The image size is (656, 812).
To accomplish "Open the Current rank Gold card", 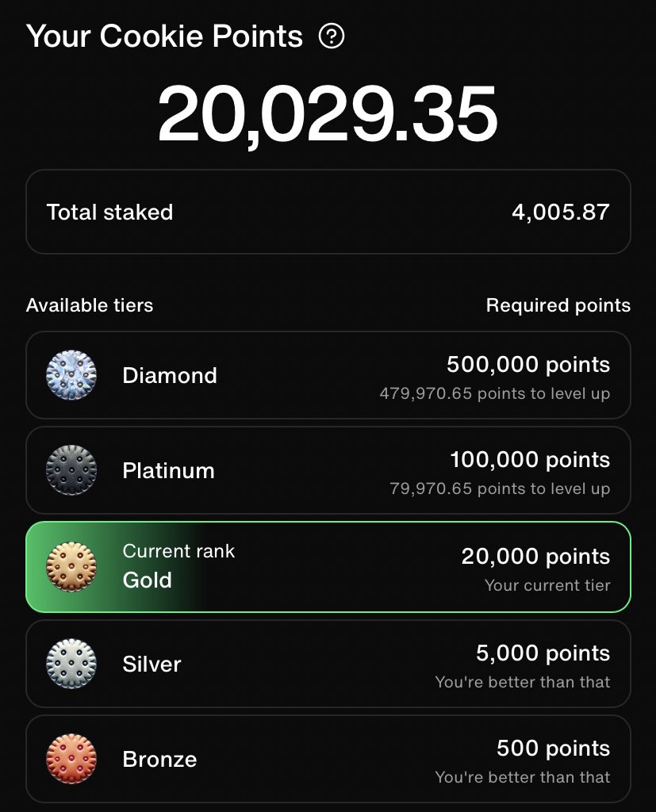I will pyautogui.click(x=328, y=567).
